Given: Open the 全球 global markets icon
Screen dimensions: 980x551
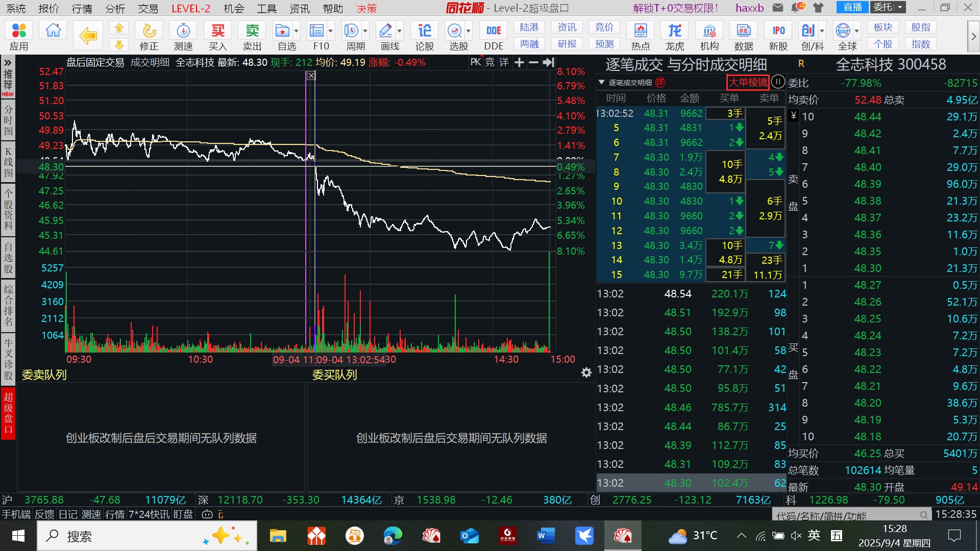Looking at the screenshot, I should click(843, 31).
